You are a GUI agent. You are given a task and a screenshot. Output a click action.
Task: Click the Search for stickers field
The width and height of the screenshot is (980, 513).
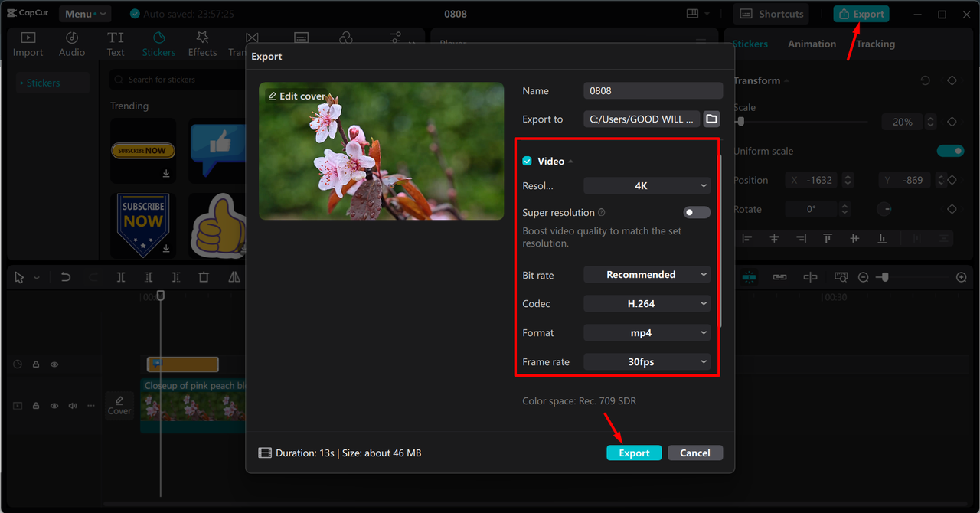pyautogui.click(x=178, y=80)
